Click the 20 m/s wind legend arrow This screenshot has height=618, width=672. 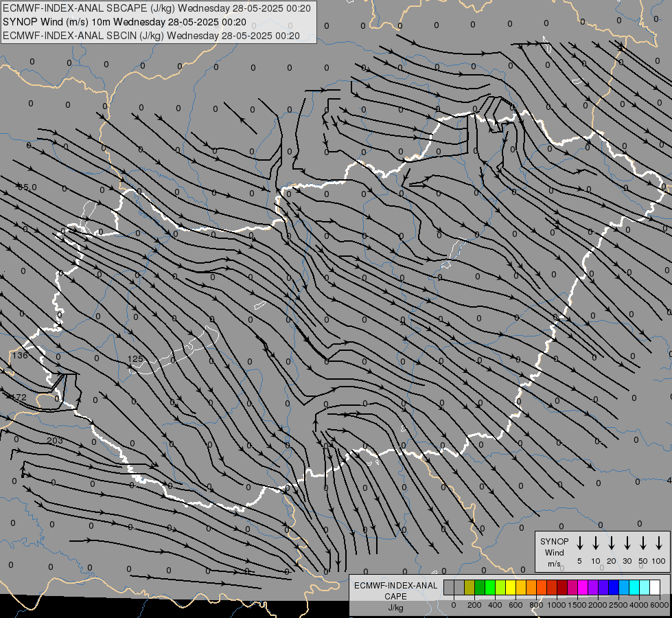click(611, 542)
